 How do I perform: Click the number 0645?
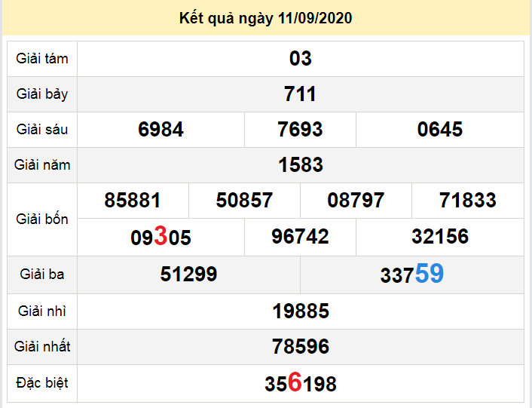(440, 129)
